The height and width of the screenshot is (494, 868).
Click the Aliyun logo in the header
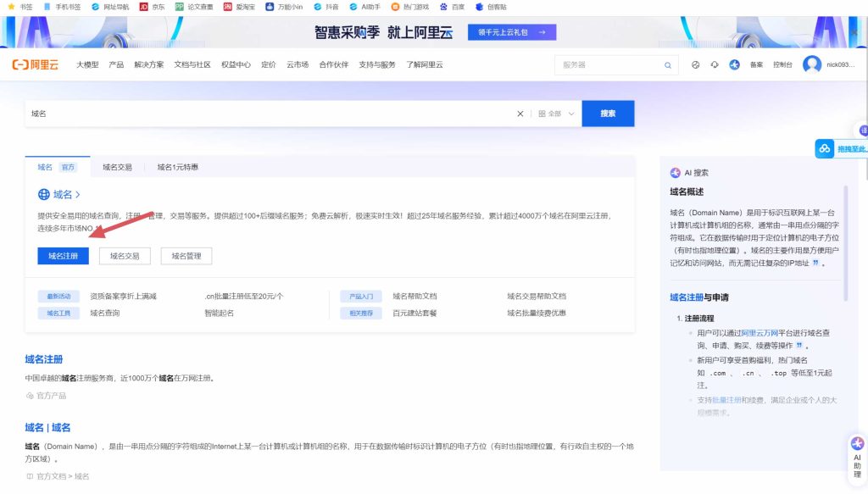pos(35,64)
